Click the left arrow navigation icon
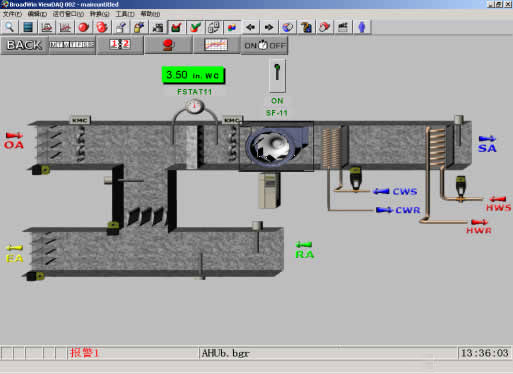 coord(250,27)
